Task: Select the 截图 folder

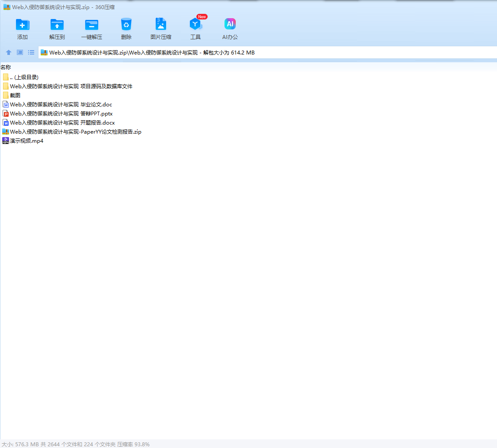Action: coord(11,96)
